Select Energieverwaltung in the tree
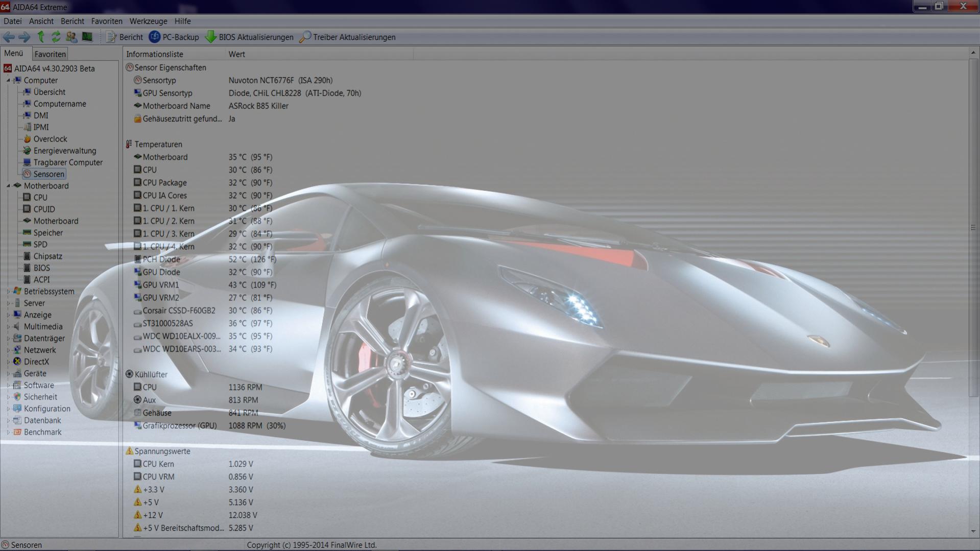 tap(65, 151)
